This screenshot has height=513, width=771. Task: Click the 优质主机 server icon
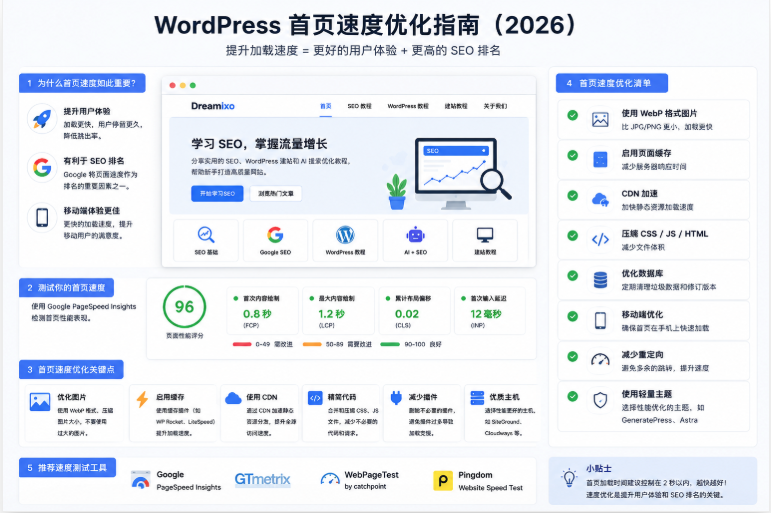[477, 398]
